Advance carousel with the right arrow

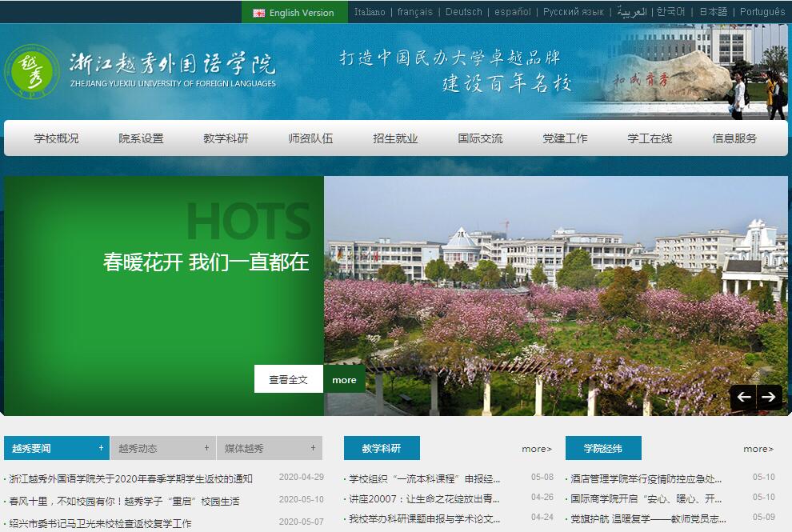[769, 397]
